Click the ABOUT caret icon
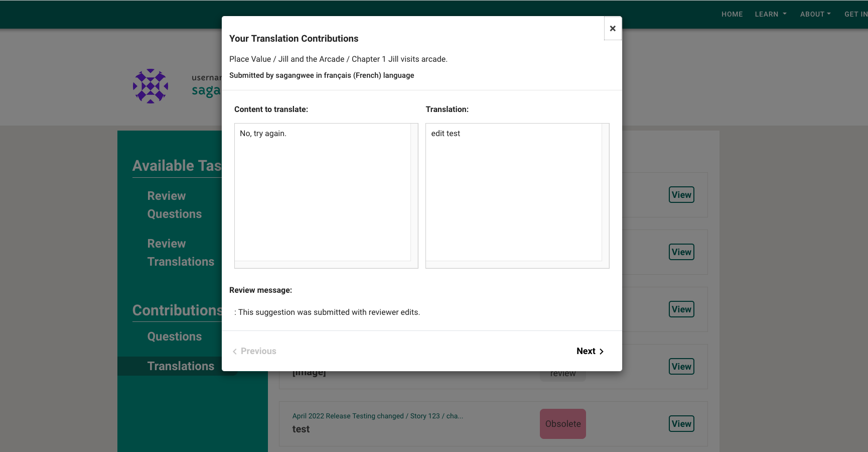This screenshot has width=868, height=452. pyautogui.click(x=829, y=14)
